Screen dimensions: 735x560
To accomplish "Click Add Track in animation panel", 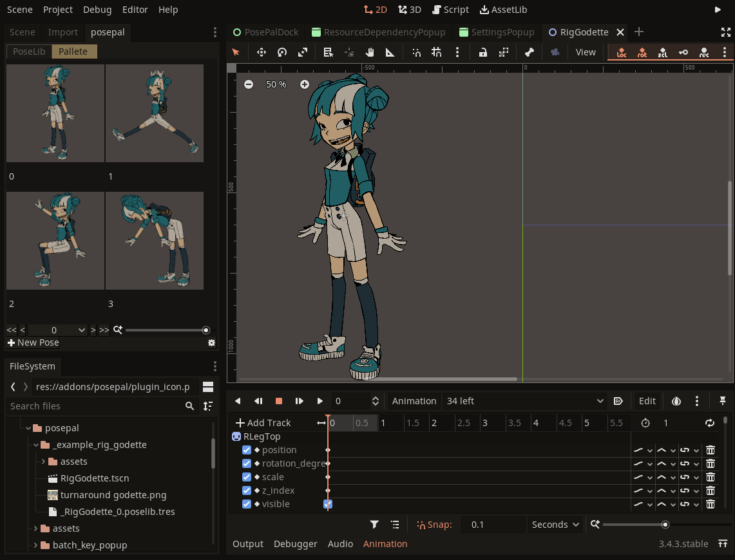I will click(x=263, y=423).
